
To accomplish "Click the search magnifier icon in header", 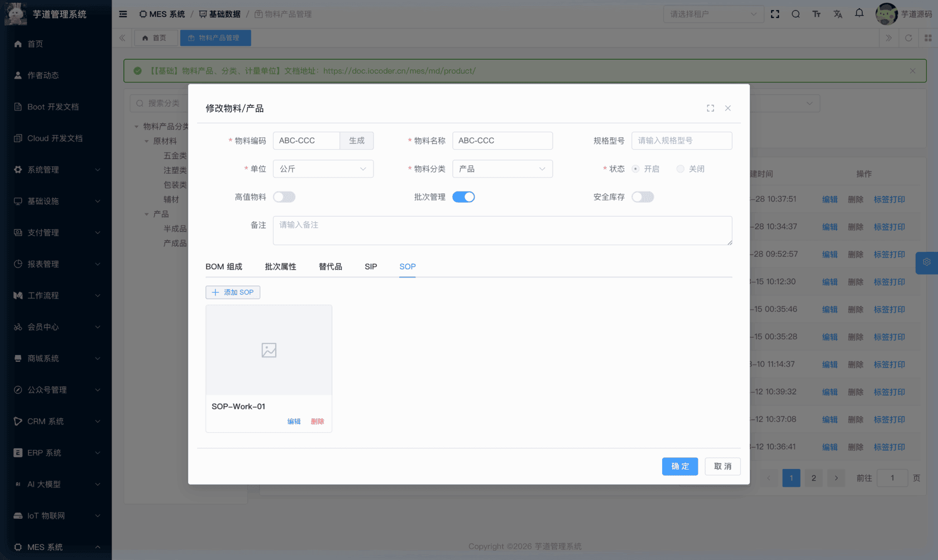I will [796, 14].
